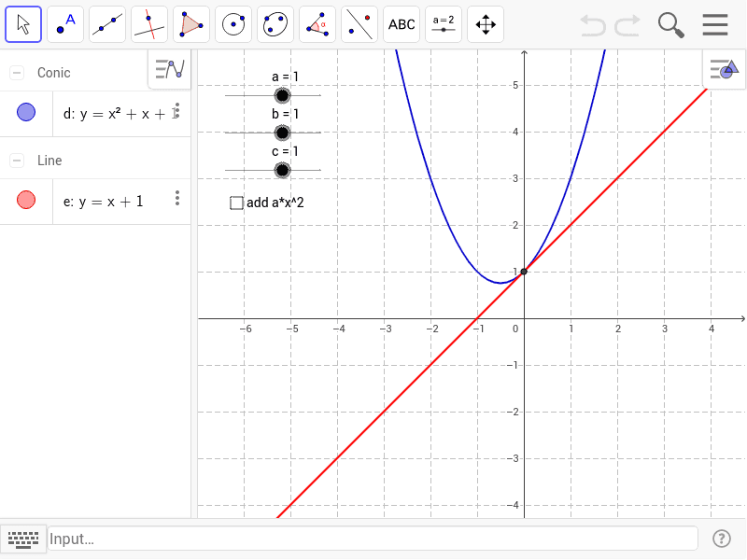Viewport: 747px width, 560px height.
Task: Select the Point tool
Action: [64, 23]
